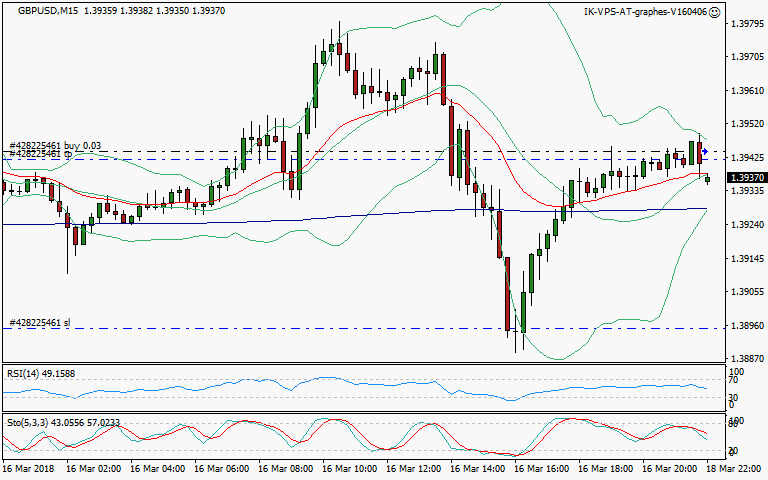
Task: Click the RSI level 70 label
Action: pos(733,380)
